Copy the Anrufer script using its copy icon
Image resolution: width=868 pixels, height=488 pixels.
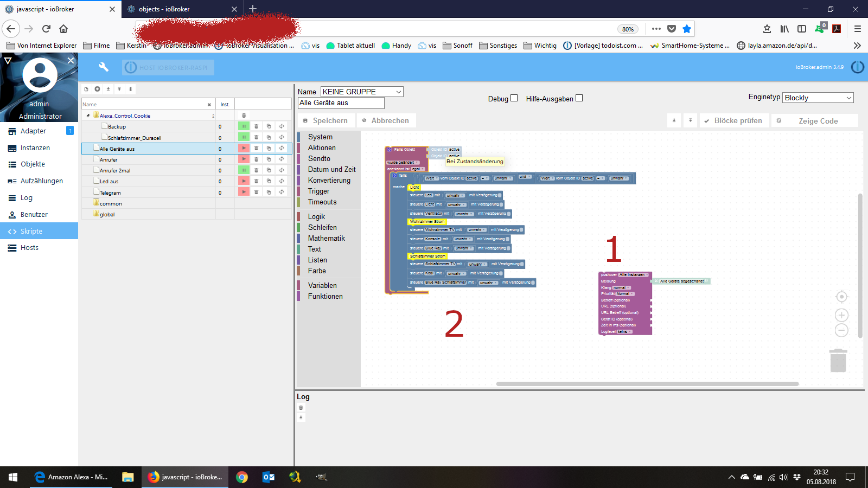click(269, 159)
